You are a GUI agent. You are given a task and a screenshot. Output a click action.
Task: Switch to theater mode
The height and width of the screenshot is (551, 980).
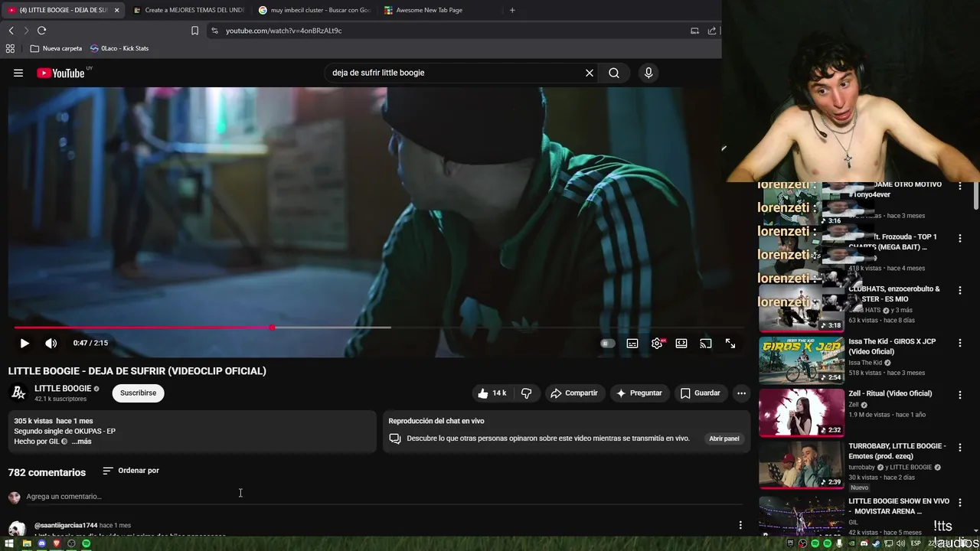[681, 344]
